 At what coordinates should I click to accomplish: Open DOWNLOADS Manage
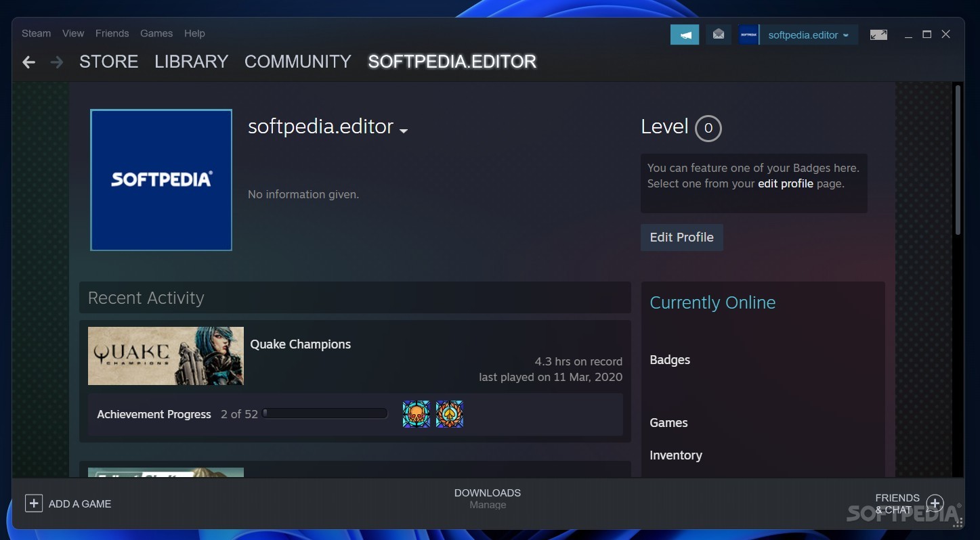tap(488, 498)
